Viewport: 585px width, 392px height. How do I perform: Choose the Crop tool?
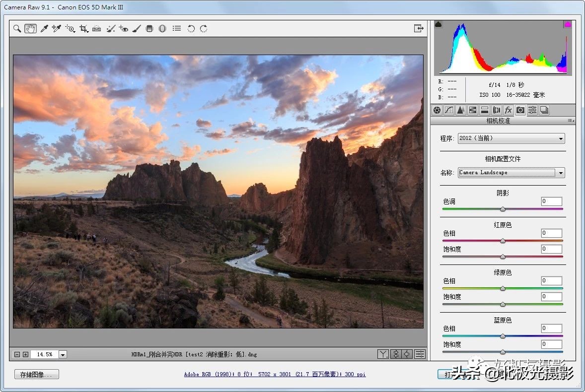tap(83, 29)
